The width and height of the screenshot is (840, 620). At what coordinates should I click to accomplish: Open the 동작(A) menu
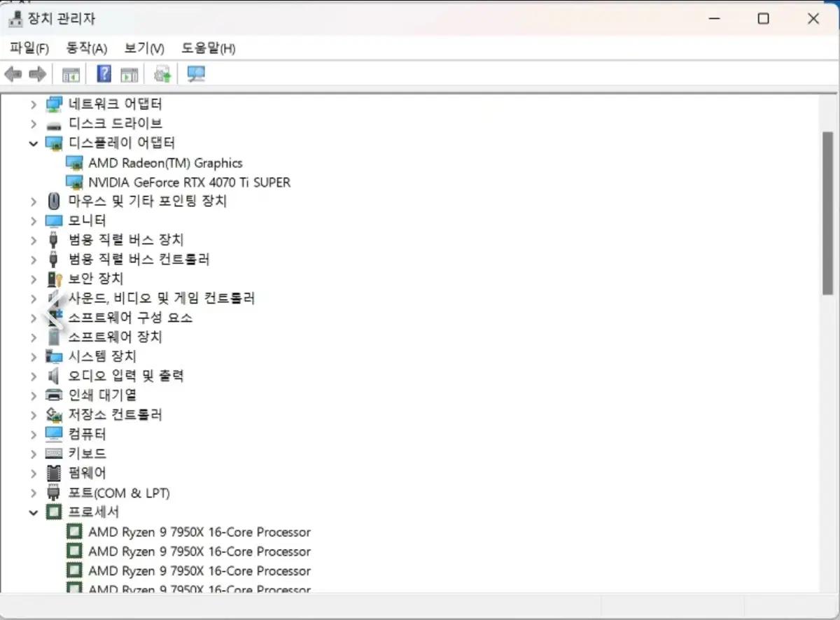[85, 48]
